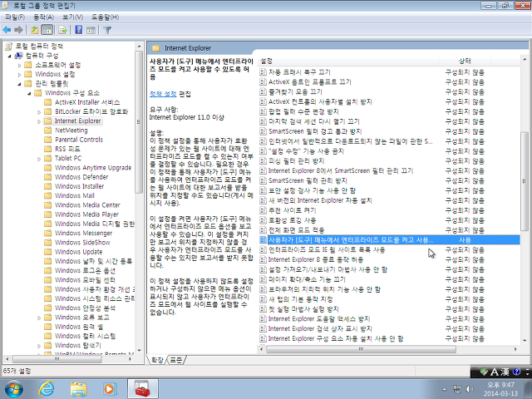The height and width of the screenshot is (399, 532).
Task: Select the 전체 화면 모드 적용 setting
Action: coord(296,230)
